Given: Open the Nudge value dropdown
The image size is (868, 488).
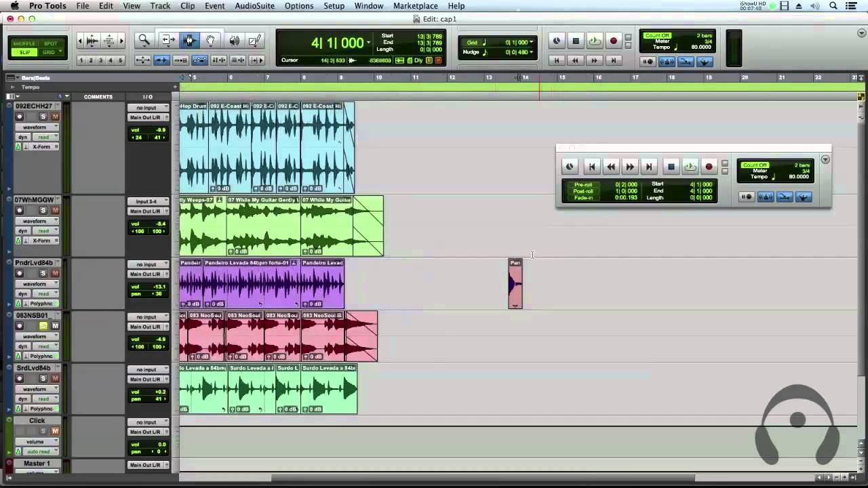Looking at the screenshot, I should click(531, 52).
